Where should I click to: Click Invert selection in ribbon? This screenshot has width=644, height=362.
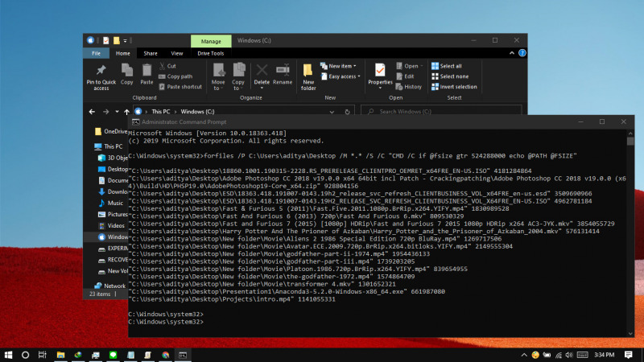[x=454, y=87]
